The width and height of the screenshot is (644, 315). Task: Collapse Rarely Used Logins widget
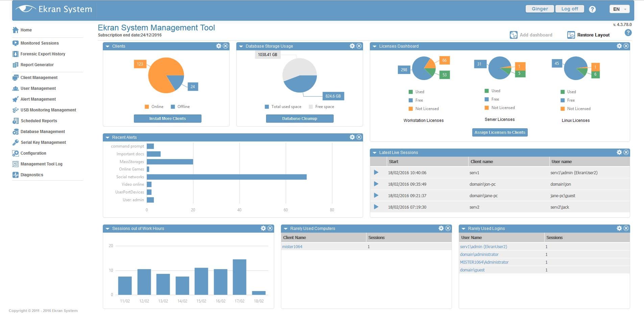tap(463, 229)
